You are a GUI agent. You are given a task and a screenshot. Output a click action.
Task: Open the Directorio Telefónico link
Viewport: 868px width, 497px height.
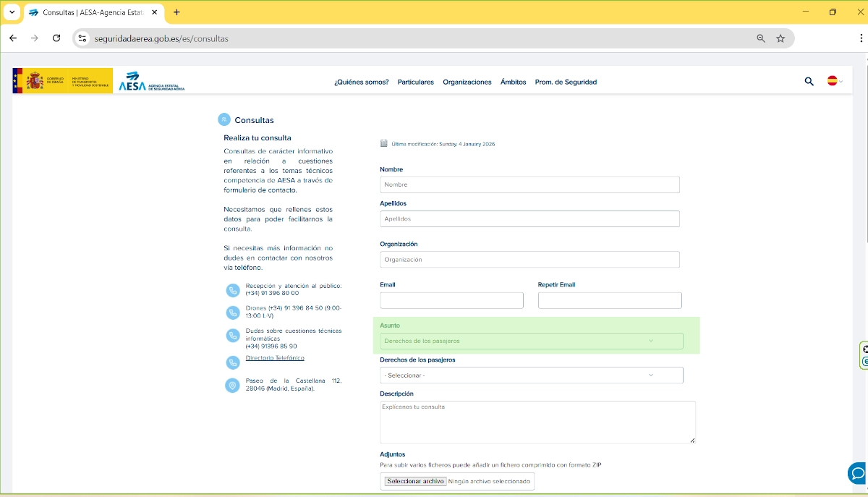pyautogui.click(x=275, y=358)
